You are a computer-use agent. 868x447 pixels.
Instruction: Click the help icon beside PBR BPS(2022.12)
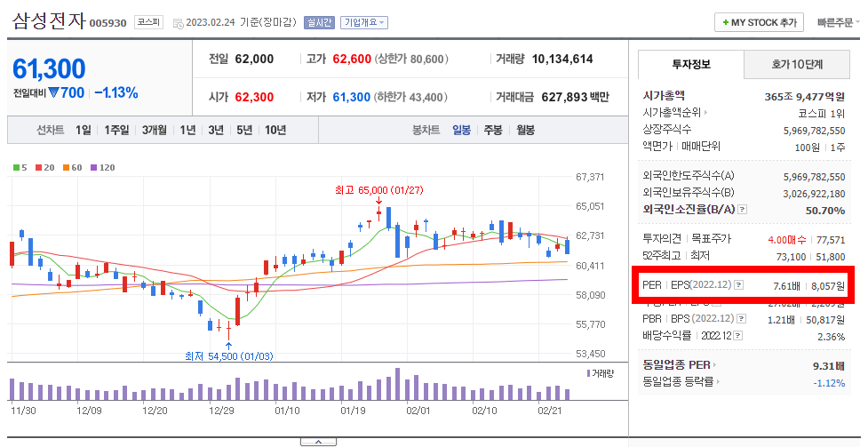pyautogui.click(x=741, y=319)
